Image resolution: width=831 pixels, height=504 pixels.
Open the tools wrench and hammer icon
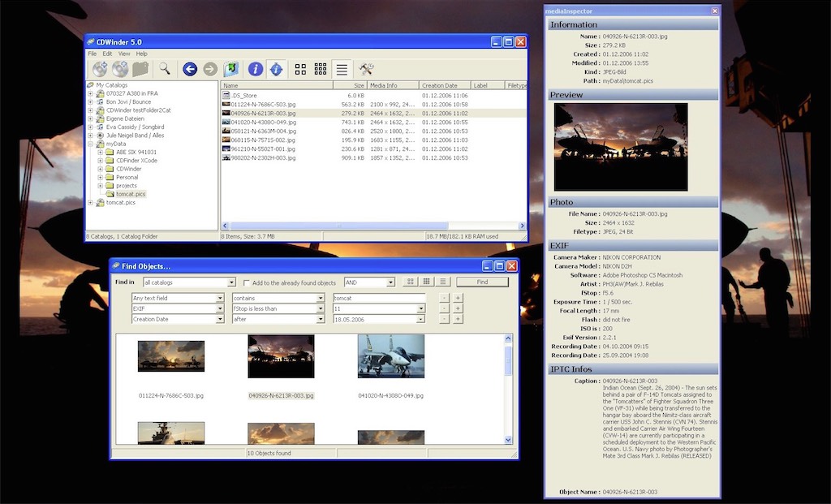coord(366,69)
